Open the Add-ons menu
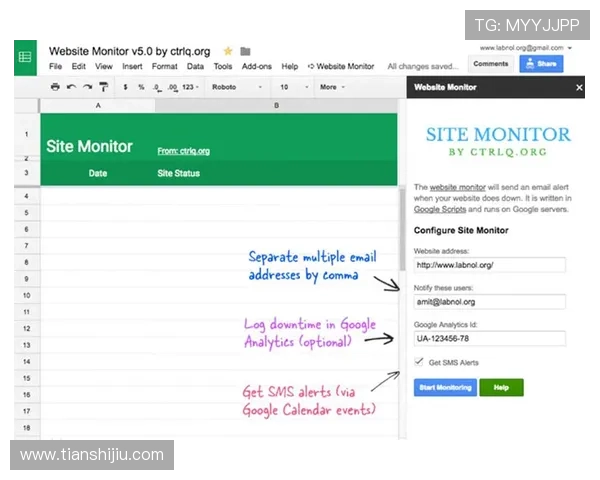 click(x=256, y=67)
